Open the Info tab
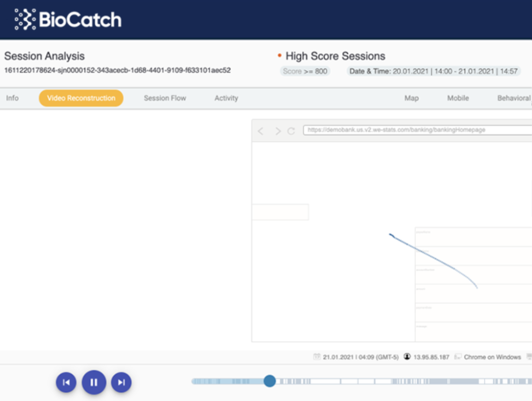This screenshot has width=532, height=401. coord(12,98)
